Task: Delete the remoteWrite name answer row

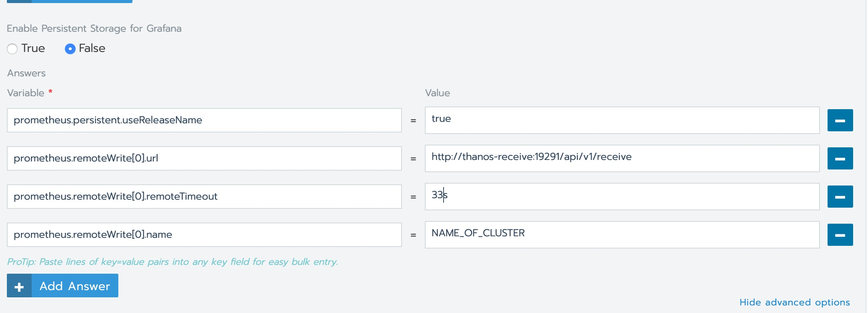Action: [x=840, y=235]
